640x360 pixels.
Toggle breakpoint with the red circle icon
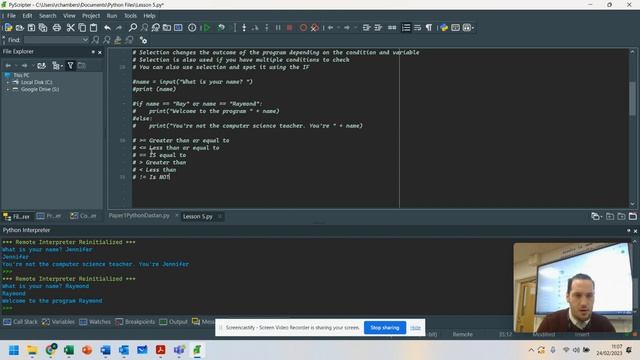303,28
